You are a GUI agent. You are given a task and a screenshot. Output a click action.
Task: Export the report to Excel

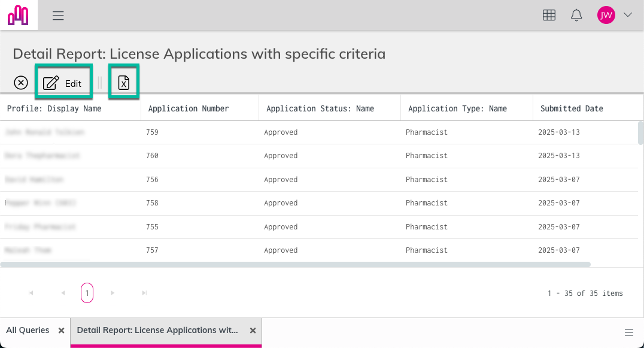124,83
